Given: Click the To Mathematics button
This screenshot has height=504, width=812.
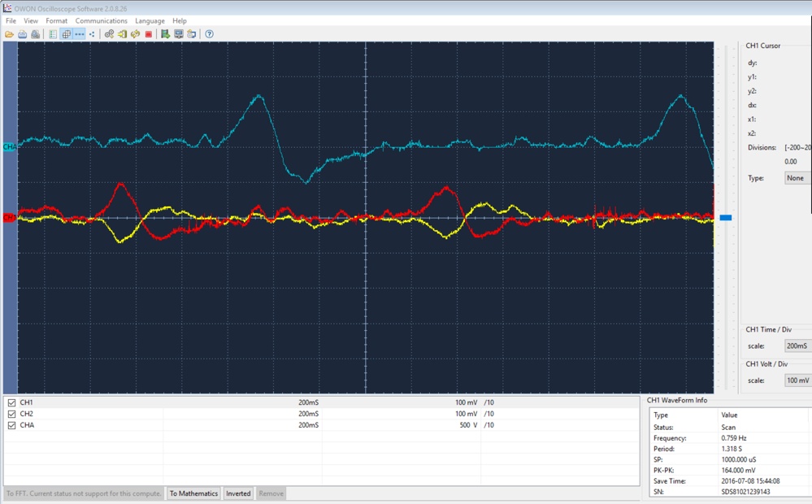Looking at the screenshot, I should 193,493.
